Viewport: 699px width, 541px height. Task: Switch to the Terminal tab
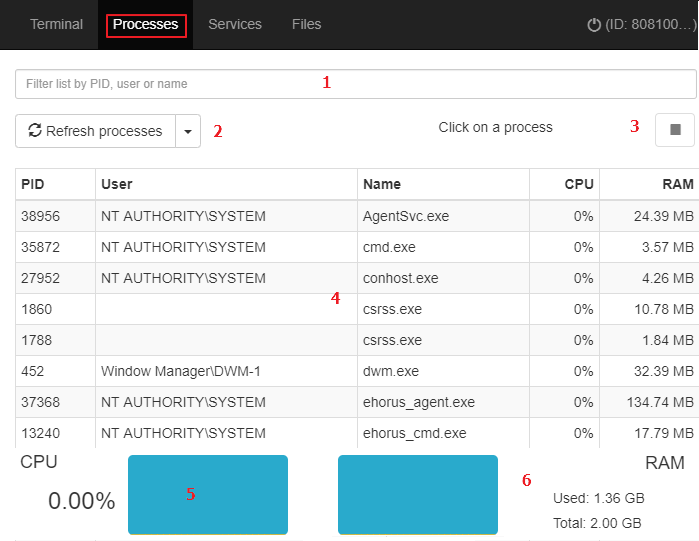(56, 24)
